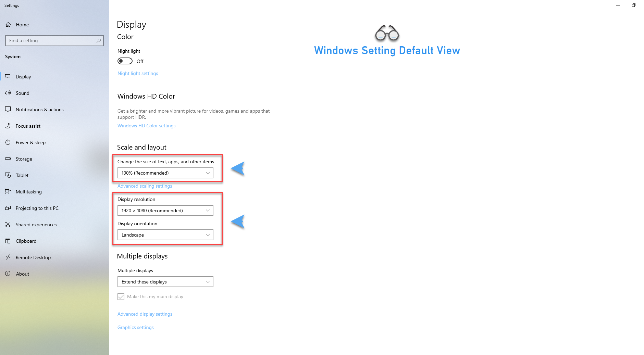644x355 pixels.
Task: Open the scaling size dropdown
Action: [165, 173]
